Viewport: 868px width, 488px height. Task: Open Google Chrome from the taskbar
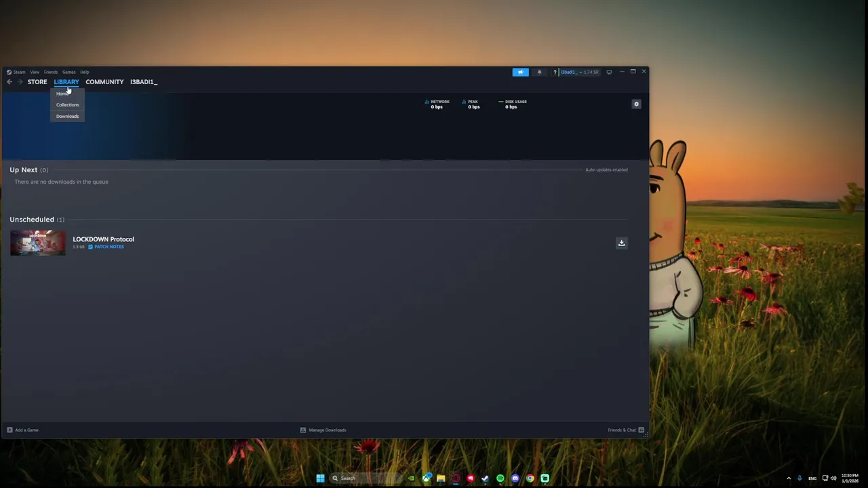[530, 478]
